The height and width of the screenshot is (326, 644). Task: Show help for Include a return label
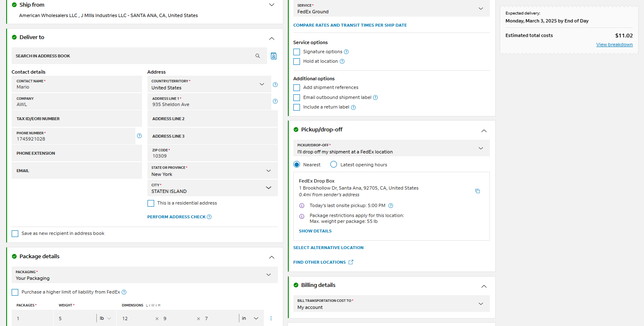pos(353,107)
